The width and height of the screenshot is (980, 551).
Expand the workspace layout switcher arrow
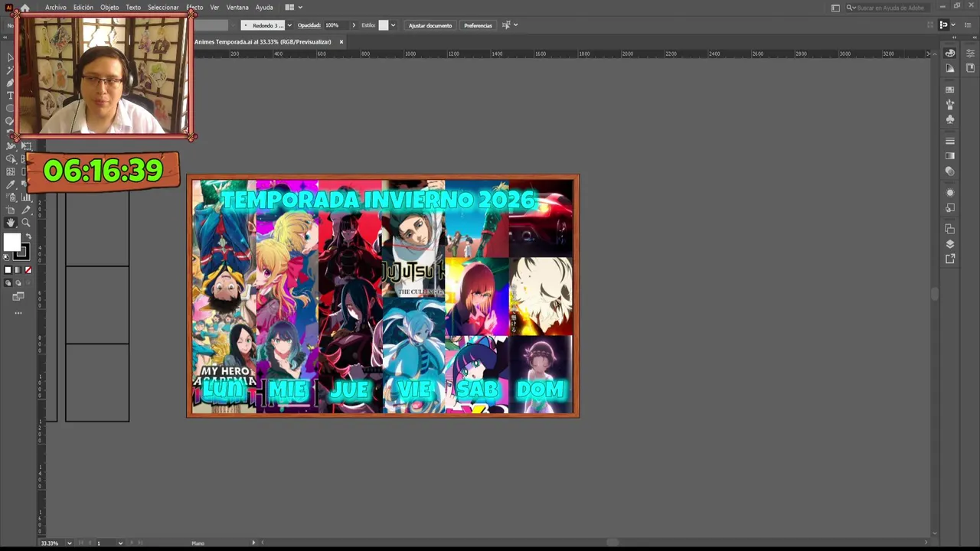(300, 8)
